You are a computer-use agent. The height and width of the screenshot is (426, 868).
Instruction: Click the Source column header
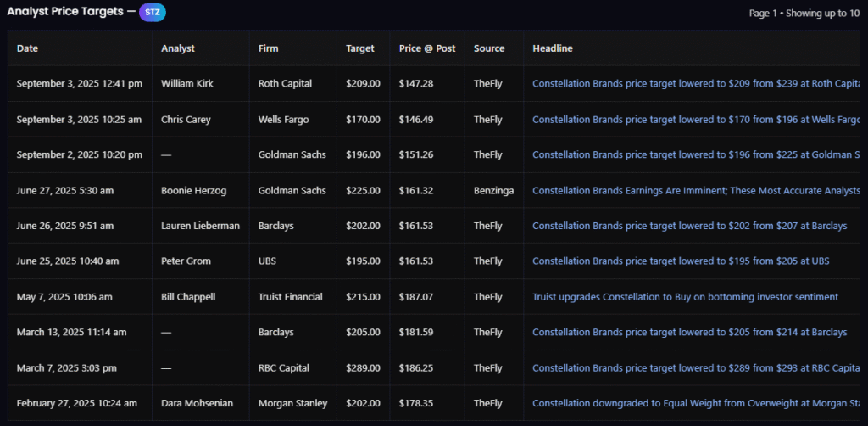[490, 48]
